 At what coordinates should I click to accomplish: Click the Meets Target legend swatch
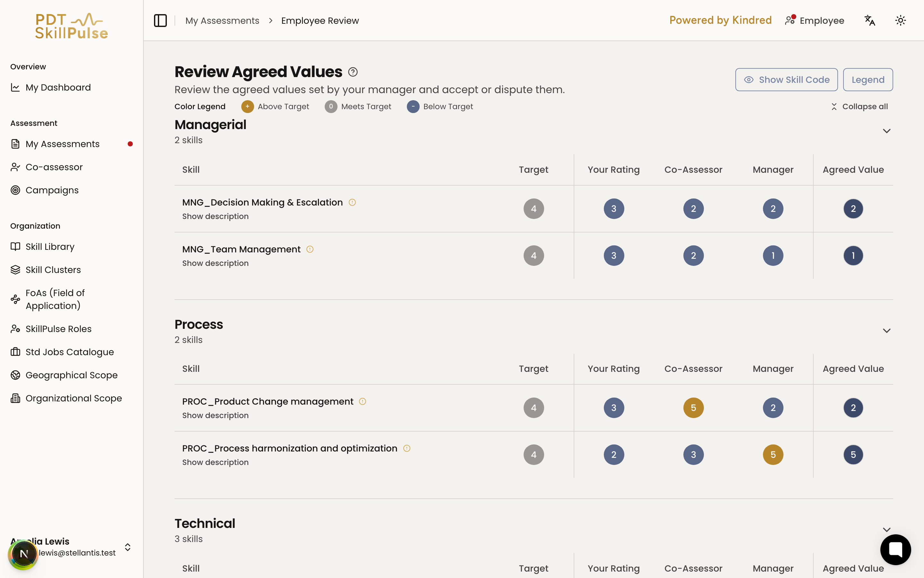[x=331, y=107]
